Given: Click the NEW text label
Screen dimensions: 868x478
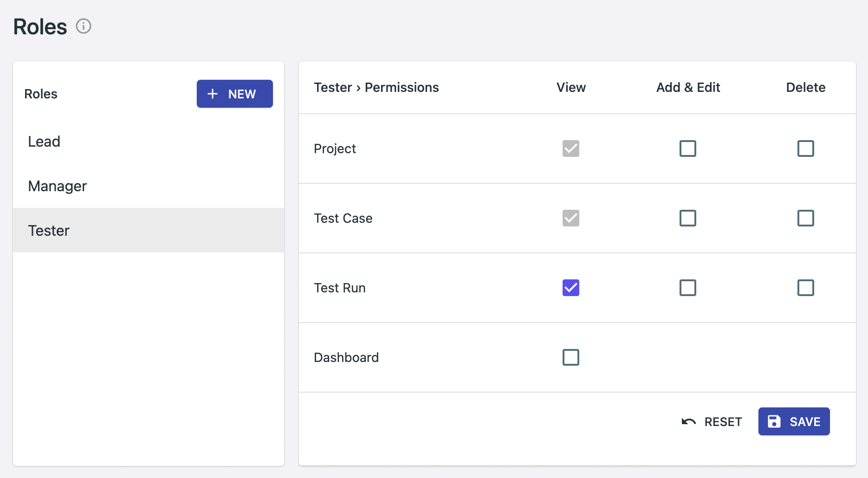Looking at the screenshot, I should pyautogui.click(x=242, y=94).
